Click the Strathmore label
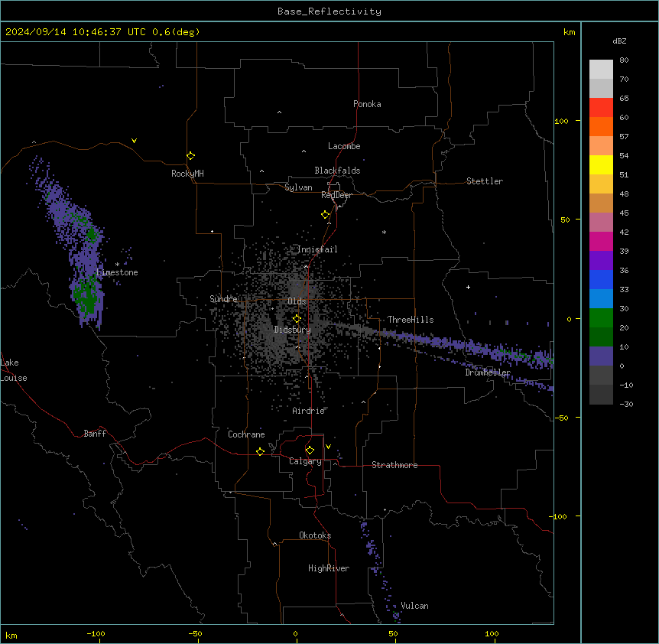The image size is (659, 644). pos(394,465)
